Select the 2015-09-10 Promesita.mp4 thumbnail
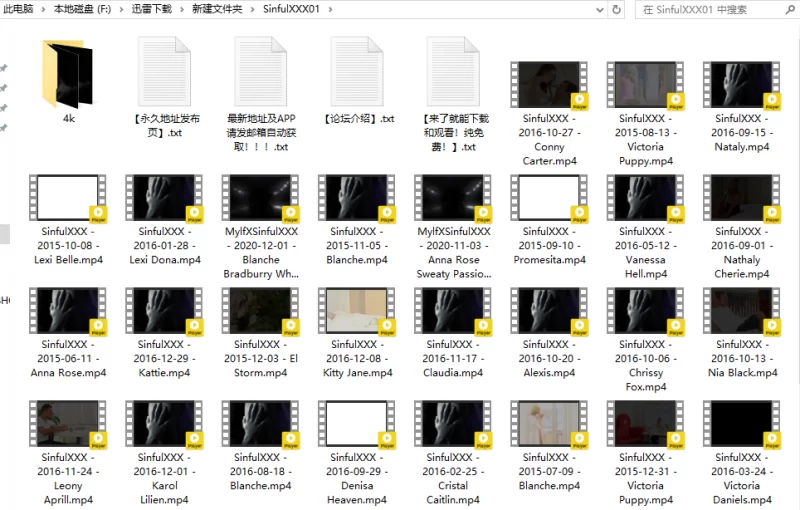 click(x=549, y=198)
